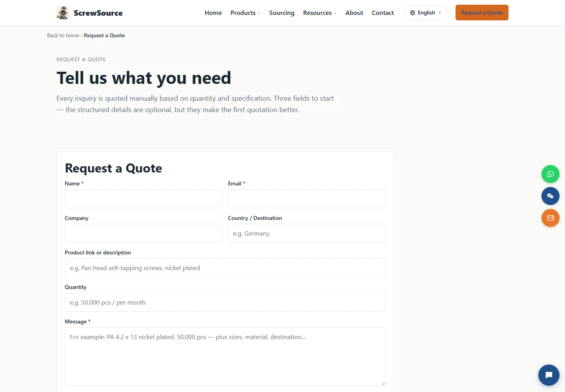Open the WeChat floating contact button
This screenshot has width=565, height=392.
[550, 196]
